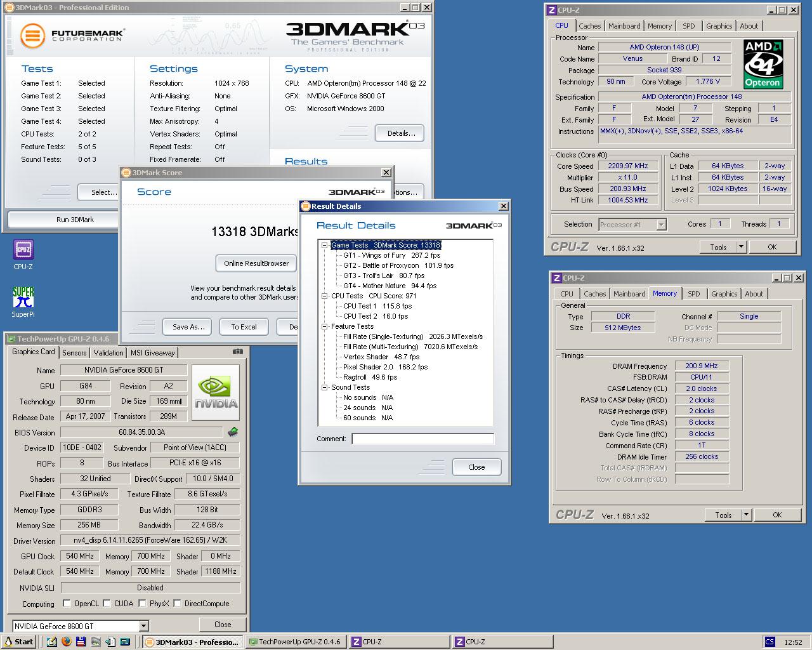Viewport: 812px width, 650px height.
Task: Click the GPU-Z screenshot camera icon
Action: [237, 352]
